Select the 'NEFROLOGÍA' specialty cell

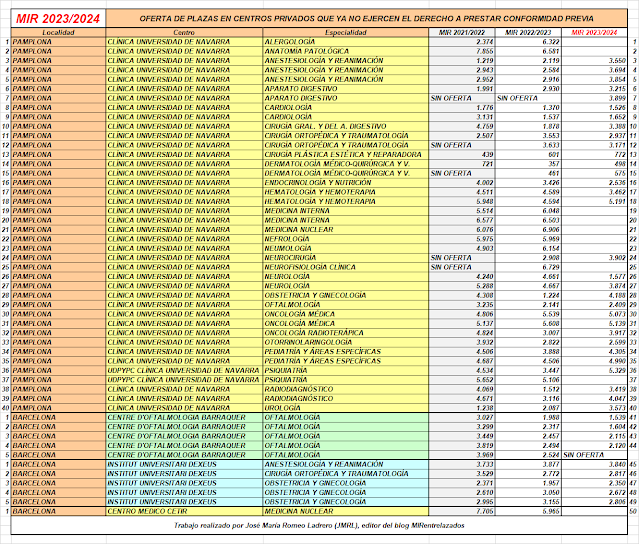point(346,239)
